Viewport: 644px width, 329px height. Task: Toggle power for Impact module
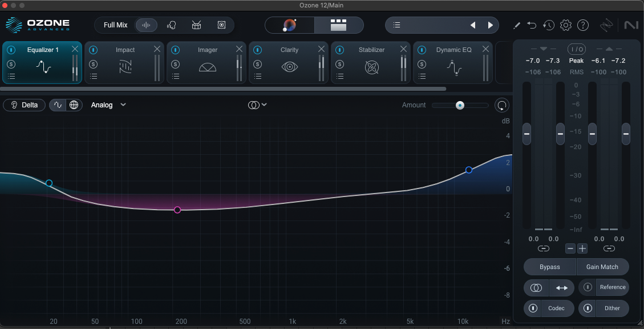coord(94,50)
